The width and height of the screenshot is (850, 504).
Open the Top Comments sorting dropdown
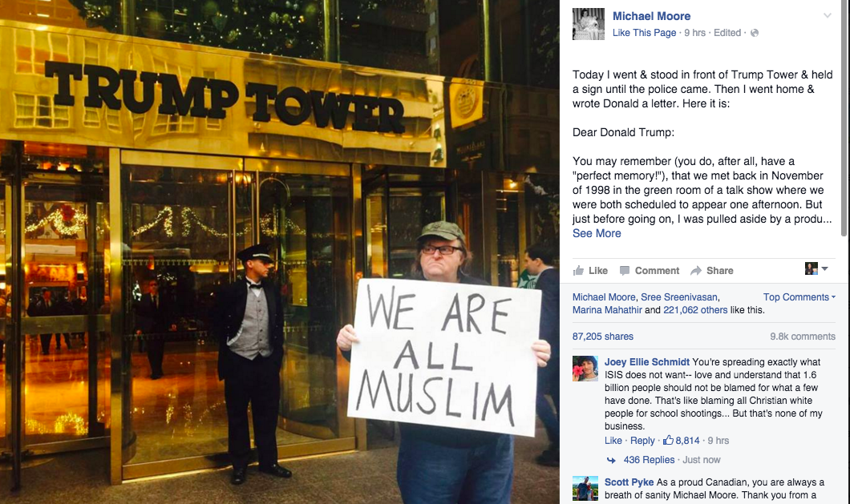(x=799, y=297)
